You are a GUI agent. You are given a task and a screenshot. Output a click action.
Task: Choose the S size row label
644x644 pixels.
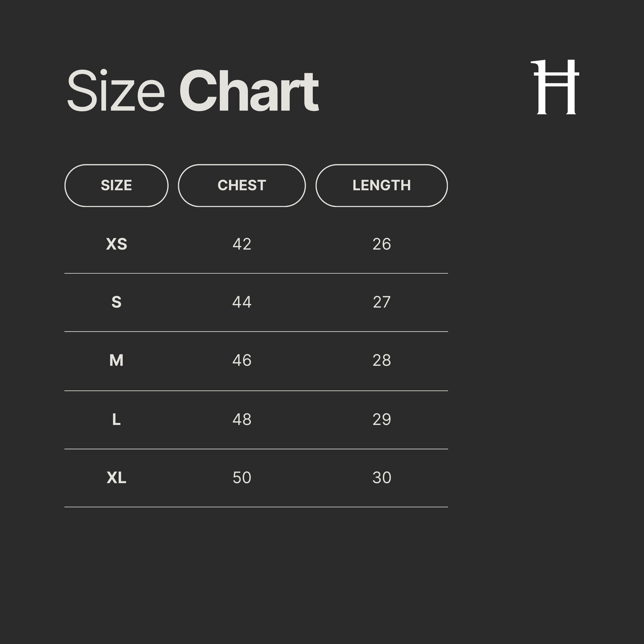[116, 302]
